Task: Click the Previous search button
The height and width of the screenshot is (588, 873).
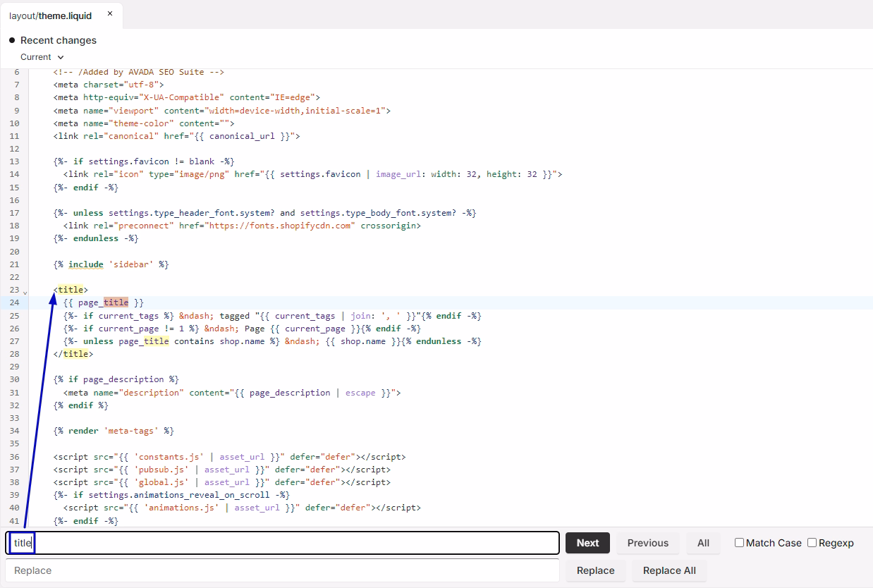Action: tap(648, 543)
